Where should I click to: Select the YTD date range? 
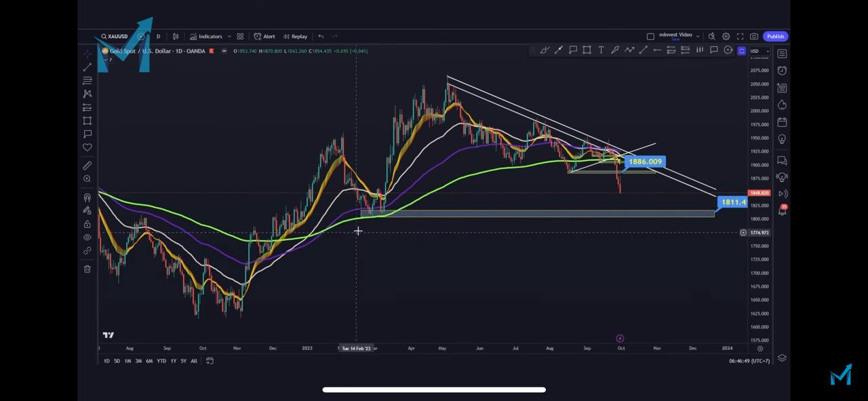tap(161, 361)
